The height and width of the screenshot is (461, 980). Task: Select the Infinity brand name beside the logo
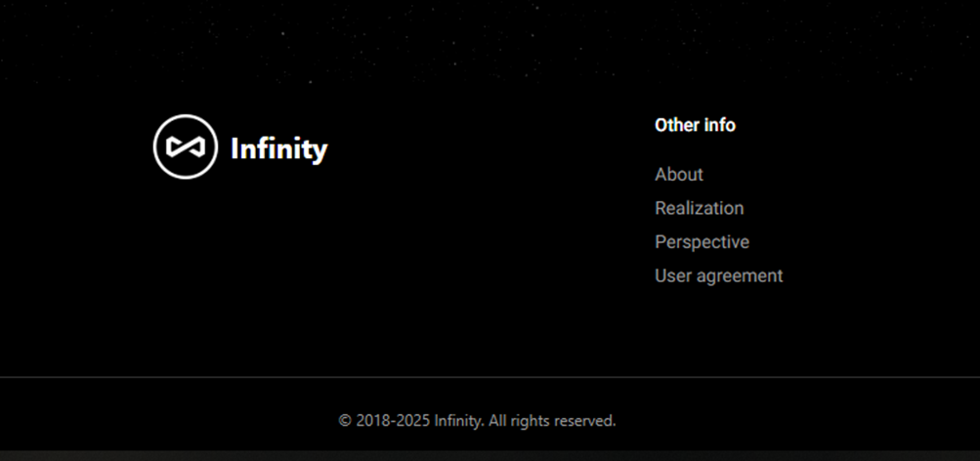[278, 149]
